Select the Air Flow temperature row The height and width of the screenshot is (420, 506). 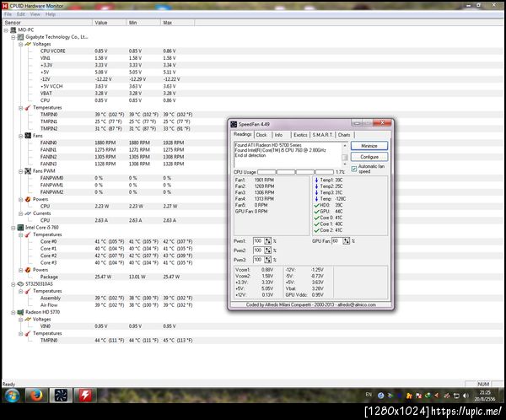(253, 305)
